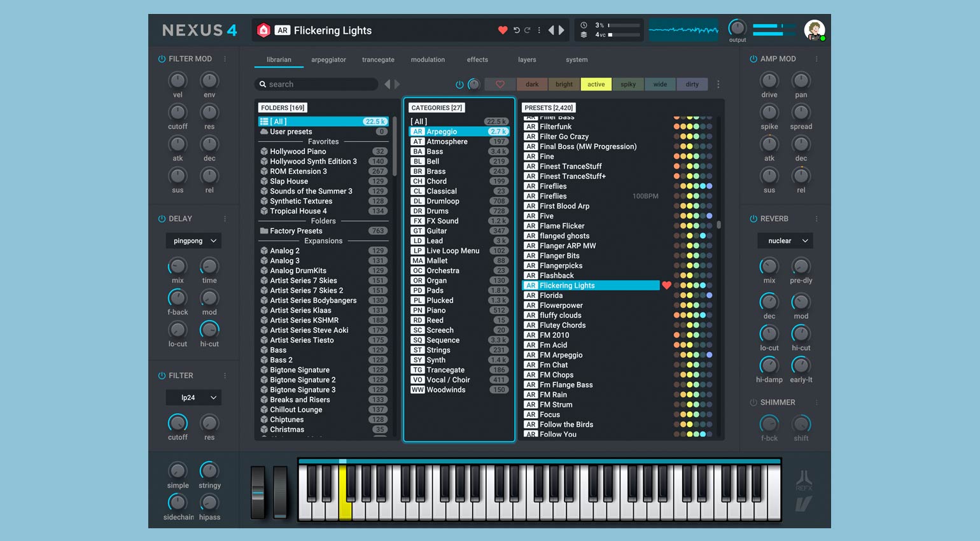Enable SHIMMER power button
This screenshot has width=980, height=541.
pos(753,402)
